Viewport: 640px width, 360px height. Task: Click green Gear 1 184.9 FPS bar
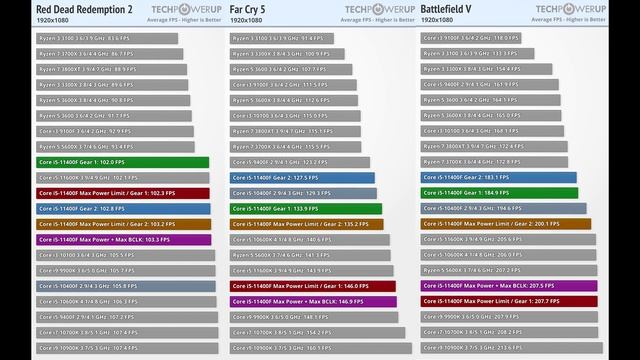coord(500,193)
